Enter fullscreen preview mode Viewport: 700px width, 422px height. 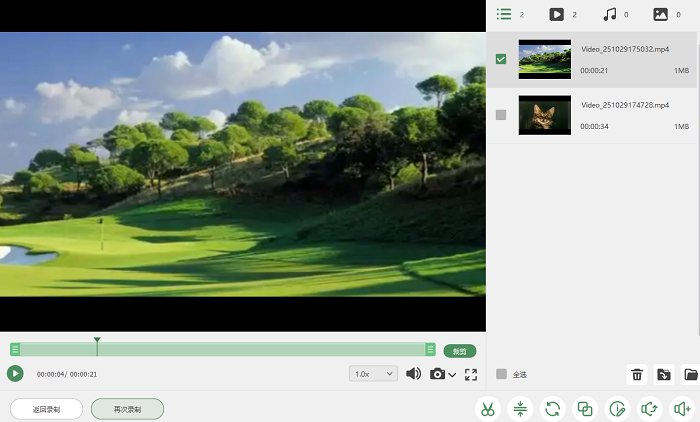(471, 374)
